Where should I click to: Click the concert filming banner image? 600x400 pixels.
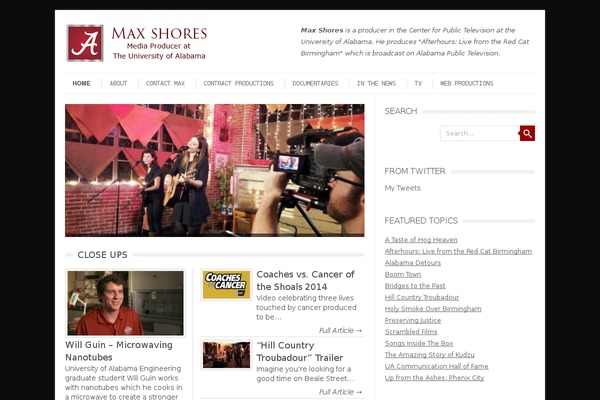[215, 170]
